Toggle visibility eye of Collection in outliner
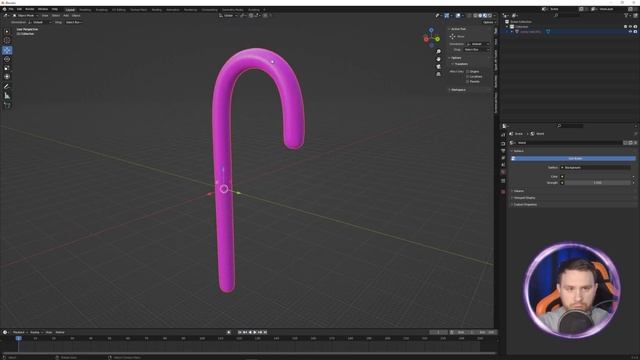The height and width of the screenshot is (360, 640). [630, 27]
